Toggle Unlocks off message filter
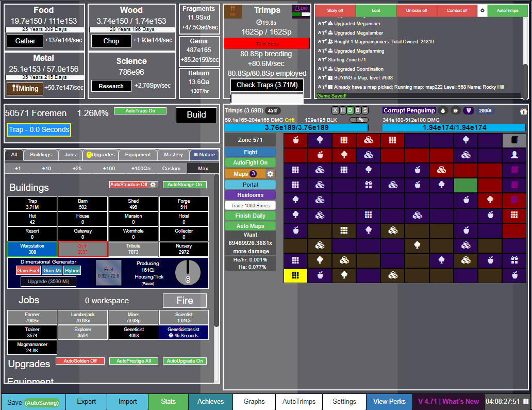Screen dimensions: 532x410 coord(417,10)
